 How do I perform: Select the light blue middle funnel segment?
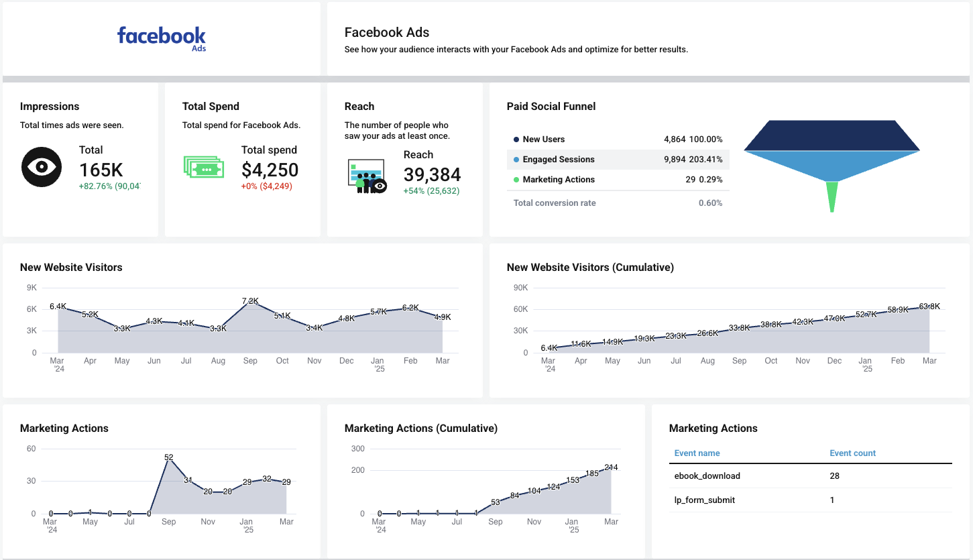(832, 165)
